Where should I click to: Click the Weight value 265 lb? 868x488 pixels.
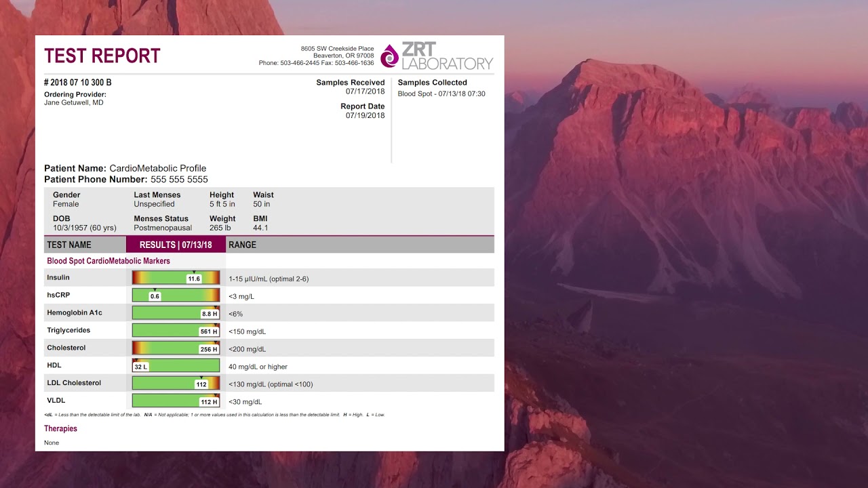pos(220,228)
